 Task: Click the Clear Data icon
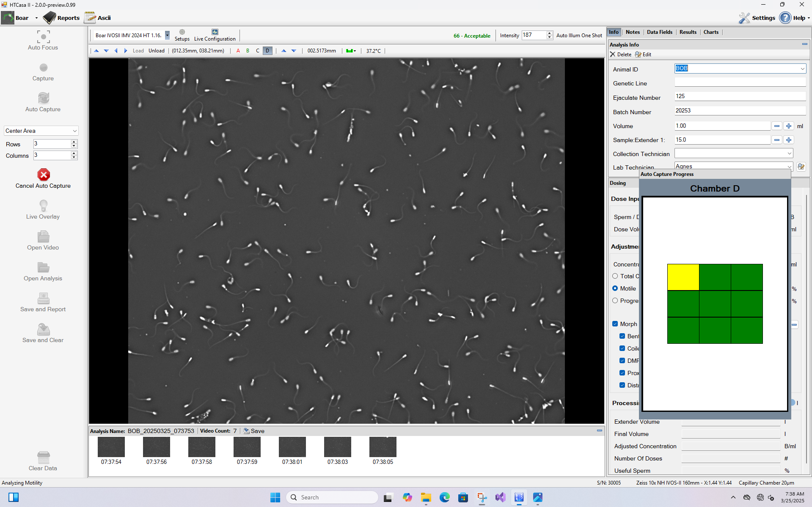coord(43,458)
